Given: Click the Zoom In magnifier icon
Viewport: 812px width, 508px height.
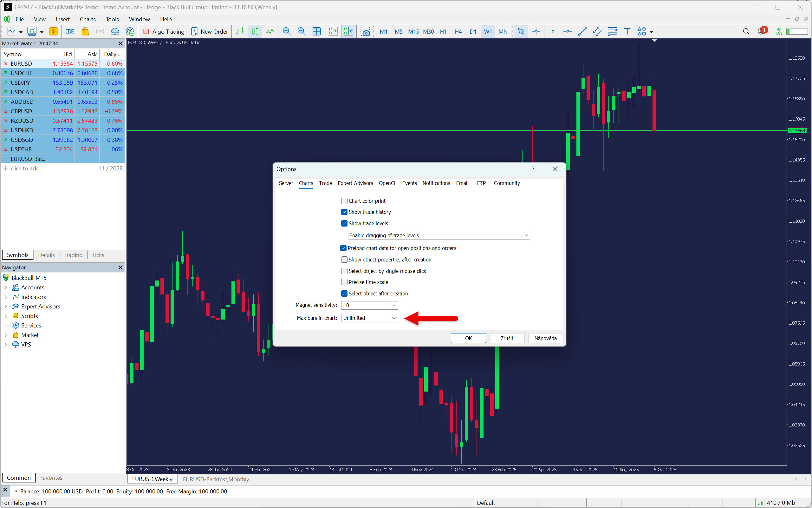Looking at the screenshot, I should point(286,32).
